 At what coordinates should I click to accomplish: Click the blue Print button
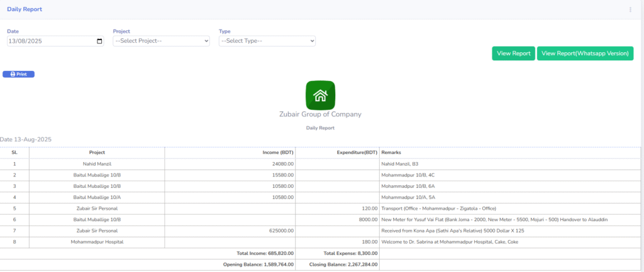pyautogui.click(x=18, y=74)
